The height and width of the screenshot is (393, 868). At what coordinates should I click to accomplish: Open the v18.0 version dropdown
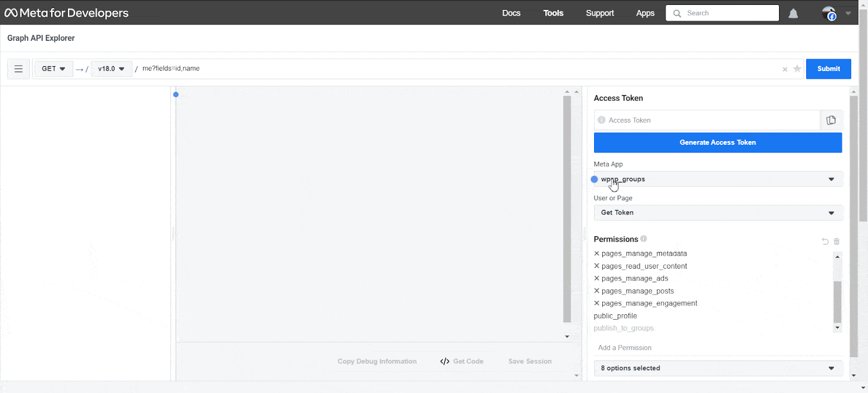[111, 69]
